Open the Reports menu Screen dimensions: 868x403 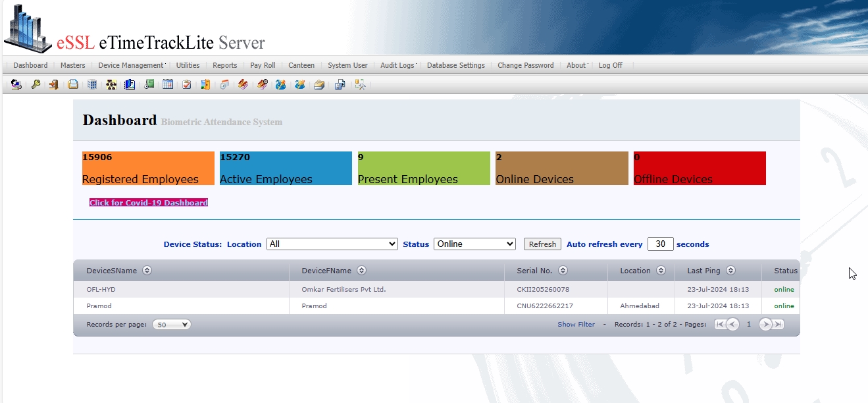coord(225,65)
